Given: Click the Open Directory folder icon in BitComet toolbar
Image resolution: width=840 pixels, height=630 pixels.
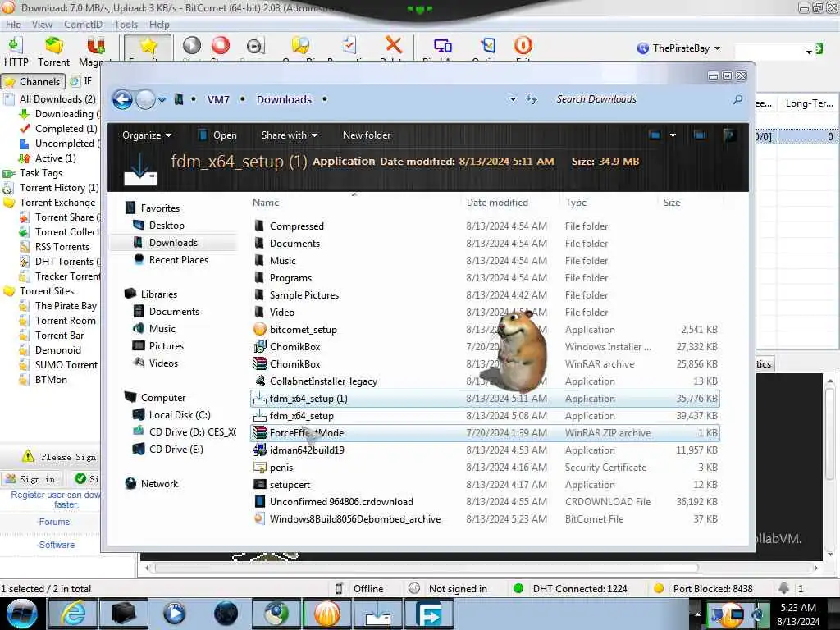Looking at the screenshot, I should [x=300, y=46].
